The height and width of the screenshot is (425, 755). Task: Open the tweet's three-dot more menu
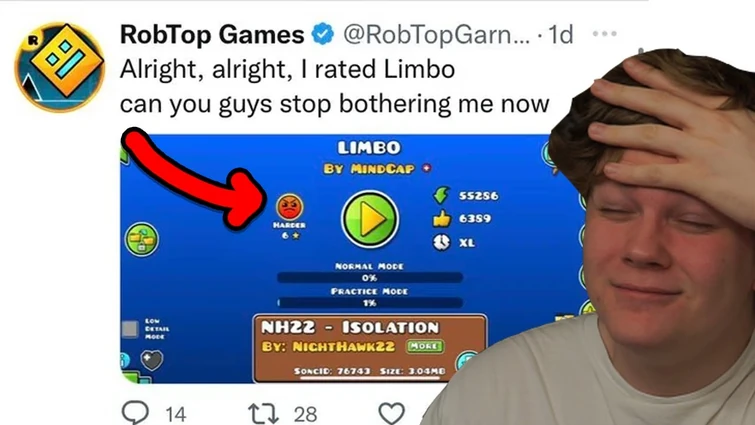pyautogui.click(x=605, y=34)
